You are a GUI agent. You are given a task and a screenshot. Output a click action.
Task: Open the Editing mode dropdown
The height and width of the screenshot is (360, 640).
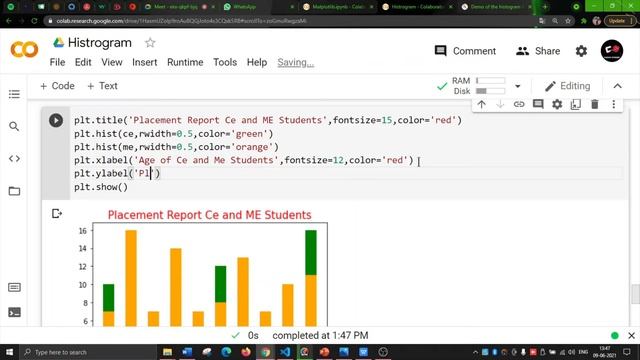pos(567,86)
